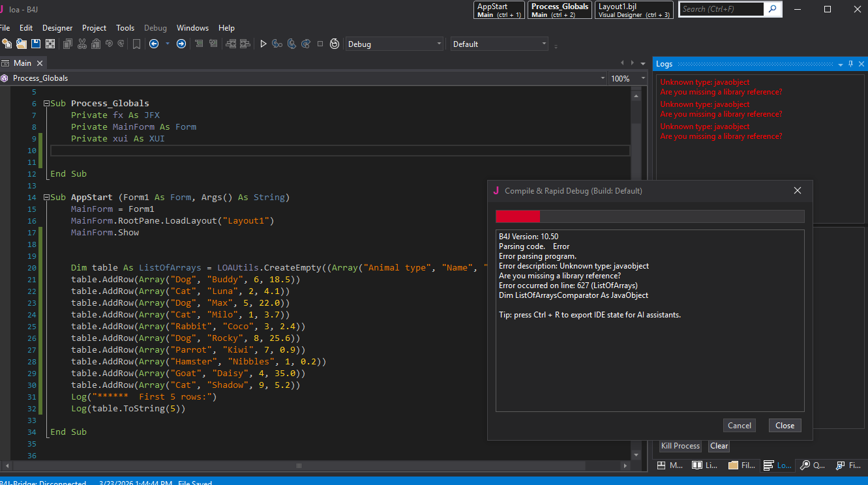
Task: Click the bookmark toggle toolbar icon
Action: [x=136, y=44]
